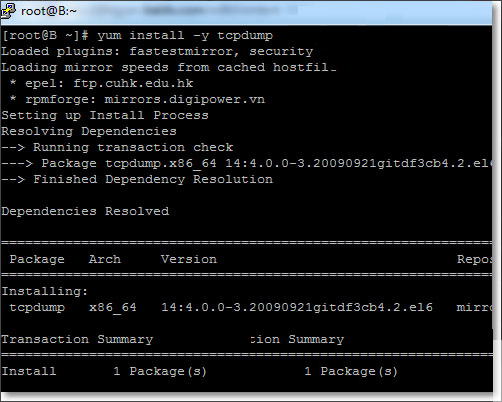Click the rpmforge mirrors.digipower.vn text

click(185, 99)
